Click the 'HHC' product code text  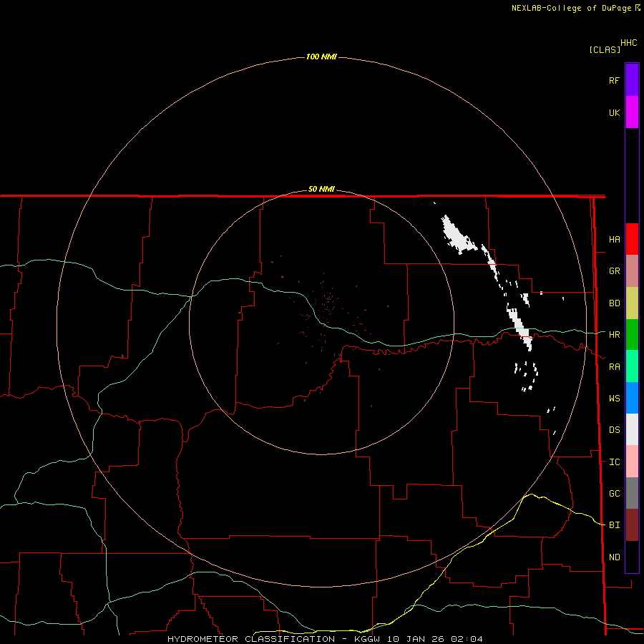(x=628, y=43)
